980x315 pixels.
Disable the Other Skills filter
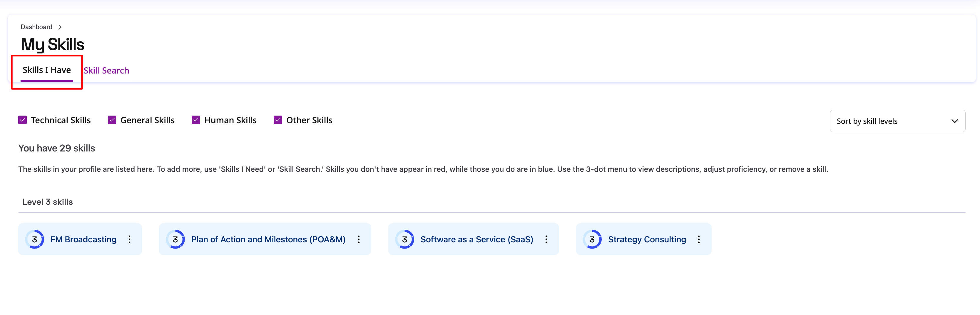click(x=278, y=120)
